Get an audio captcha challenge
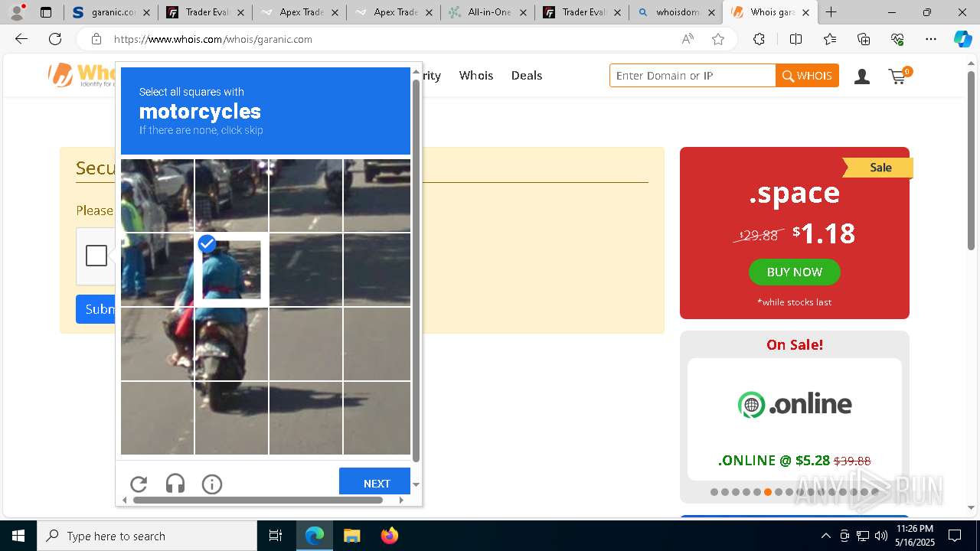980x551 pixels. [x=175, y=484]
